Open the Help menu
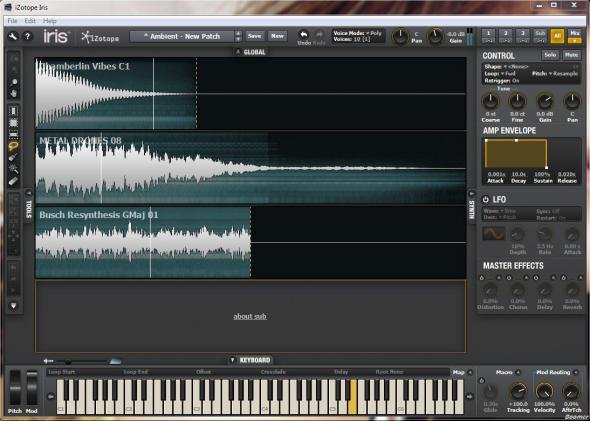 49,21
